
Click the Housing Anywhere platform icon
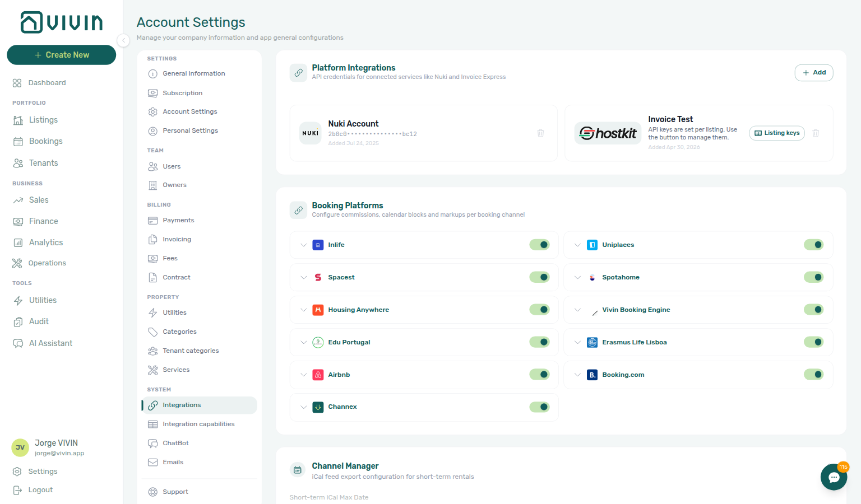click(318, 310)
